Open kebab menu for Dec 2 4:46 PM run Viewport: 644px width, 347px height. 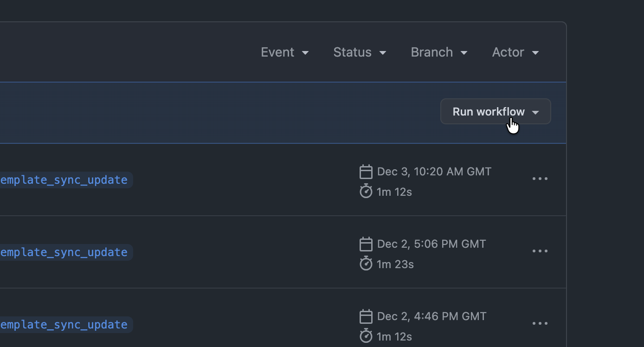(540, 324)
